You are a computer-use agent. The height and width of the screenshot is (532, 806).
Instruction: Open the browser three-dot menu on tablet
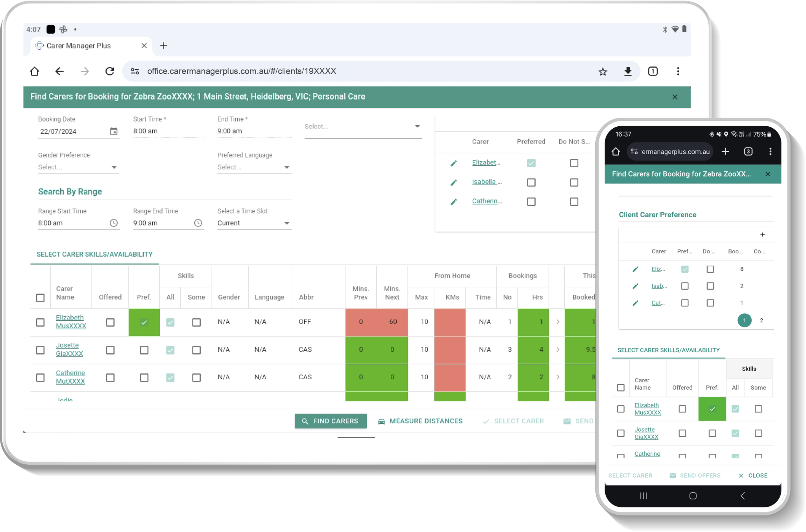pos(678,71)
